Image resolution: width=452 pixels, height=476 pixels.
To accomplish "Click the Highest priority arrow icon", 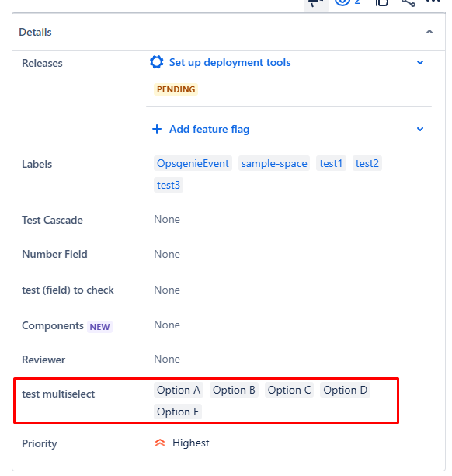I will point(160,443).
